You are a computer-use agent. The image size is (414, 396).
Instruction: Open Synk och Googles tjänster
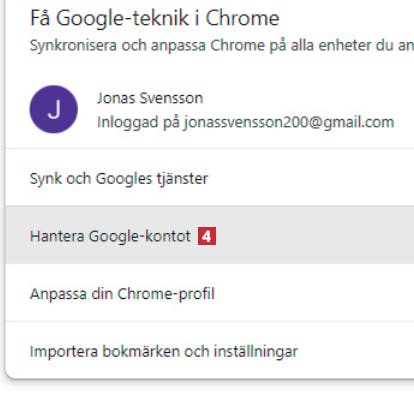(x=210, y=178)
